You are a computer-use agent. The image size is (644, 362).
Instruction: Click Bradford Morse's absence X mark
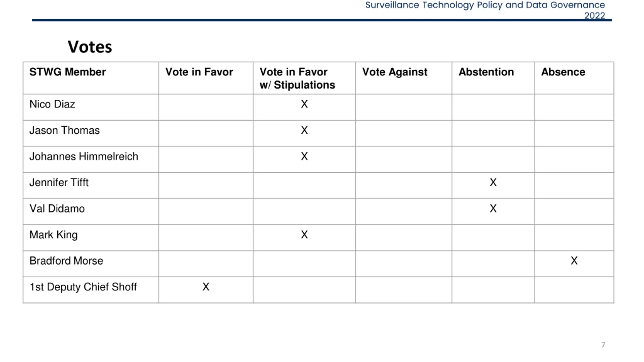574,261
